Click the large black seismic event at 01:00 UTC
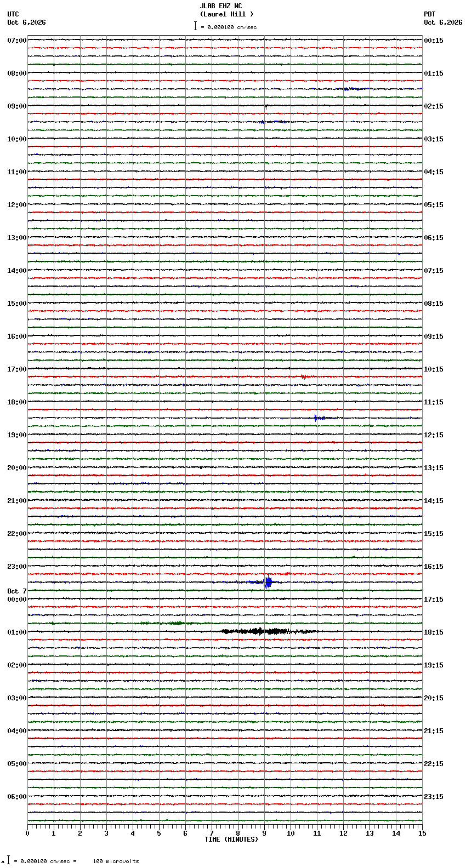This screenshot has width=466, height=868. point(269,631)
